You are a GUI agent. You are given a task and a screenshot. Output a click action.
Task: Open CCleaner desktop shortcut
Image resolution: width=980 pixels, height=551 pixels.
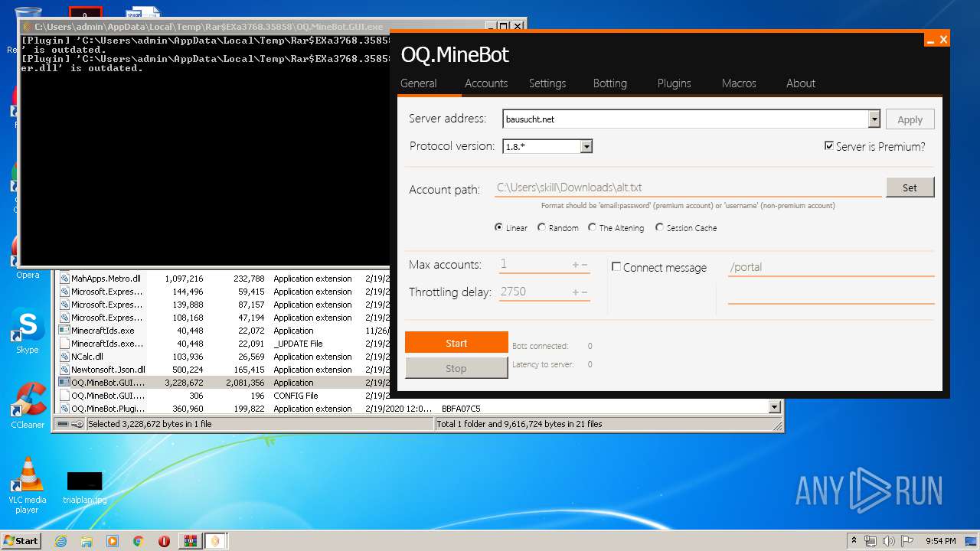coord(28,406)
